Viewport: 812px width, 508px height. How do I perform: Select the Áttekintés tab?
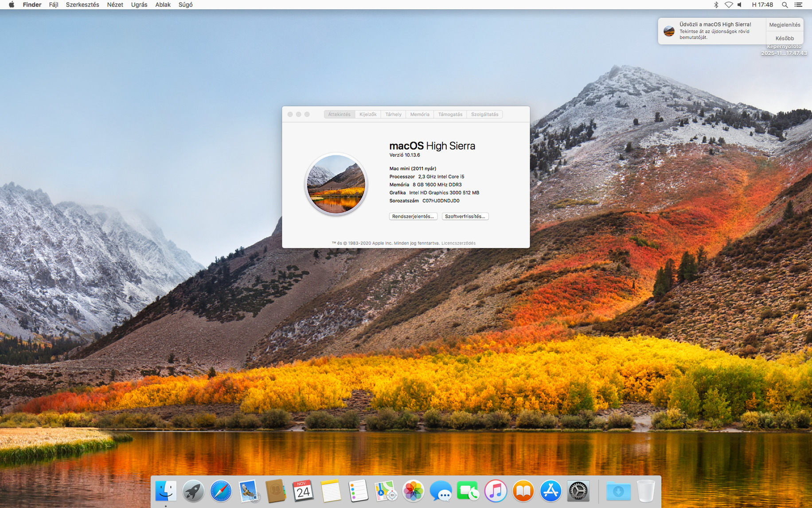[340, 114]
